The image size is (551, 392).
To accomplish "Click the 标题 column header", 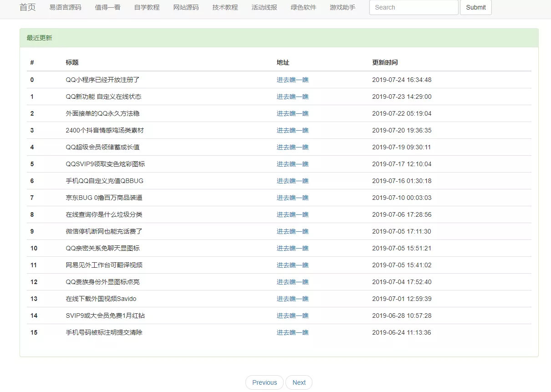I will 72,62.
